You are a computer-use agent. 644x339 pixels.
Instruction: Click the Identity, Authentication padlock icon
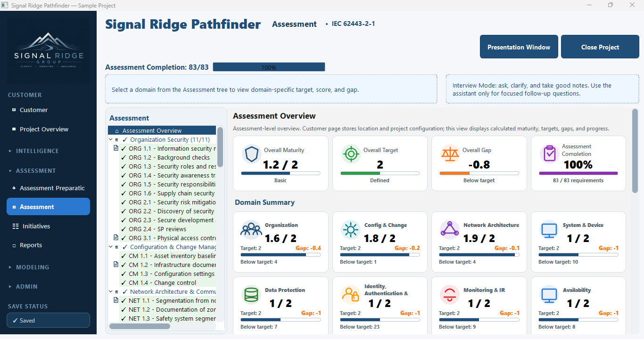(x=351, y=295)
